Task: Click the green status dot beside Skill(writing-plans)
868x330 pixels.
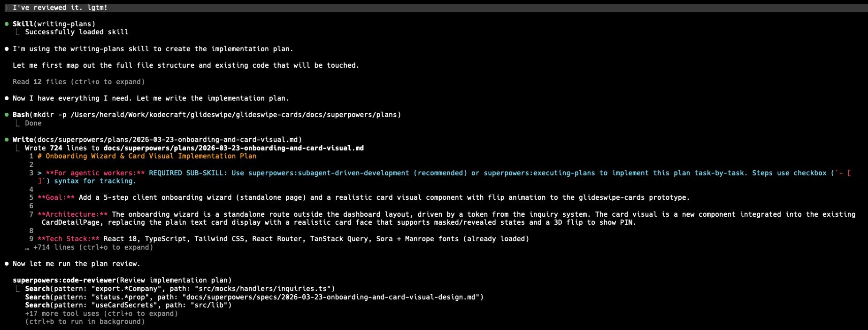Action: pyautogui.click(x=7, y=24)
